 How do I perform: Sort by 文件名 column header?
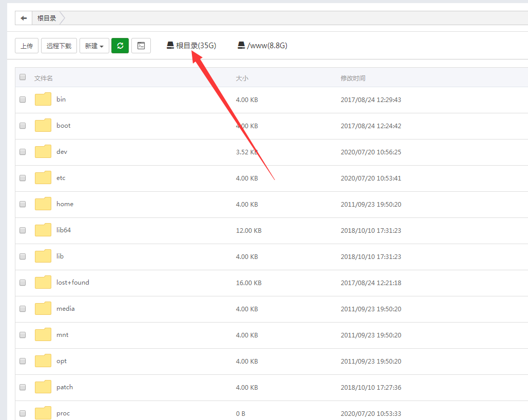click(x=44, y=78)
